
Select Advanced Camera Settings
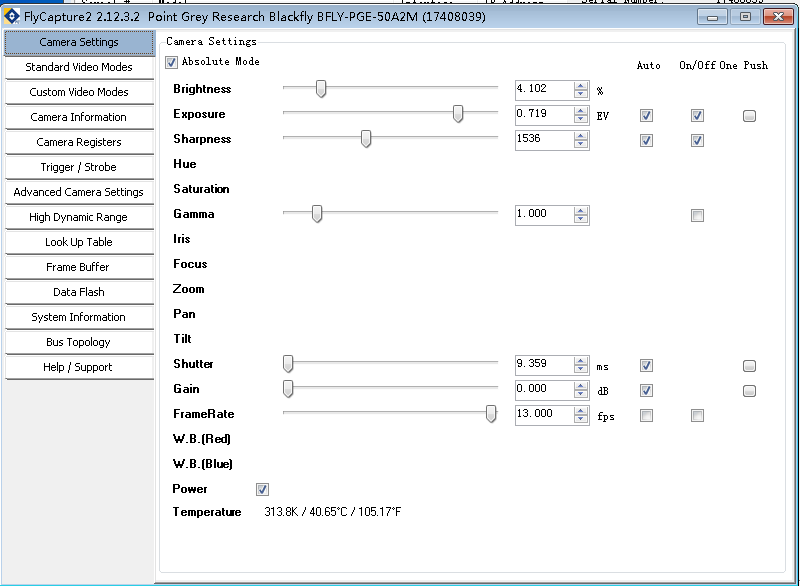pos(79,192)
